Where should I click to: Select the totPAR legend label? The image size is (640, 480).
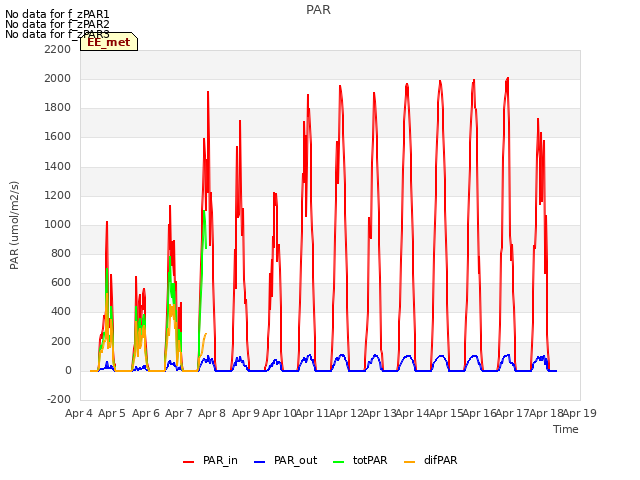click(370, 460)
